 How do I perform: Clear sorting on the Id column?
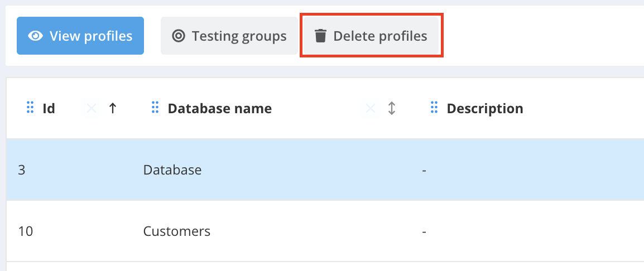click(92, 108)
